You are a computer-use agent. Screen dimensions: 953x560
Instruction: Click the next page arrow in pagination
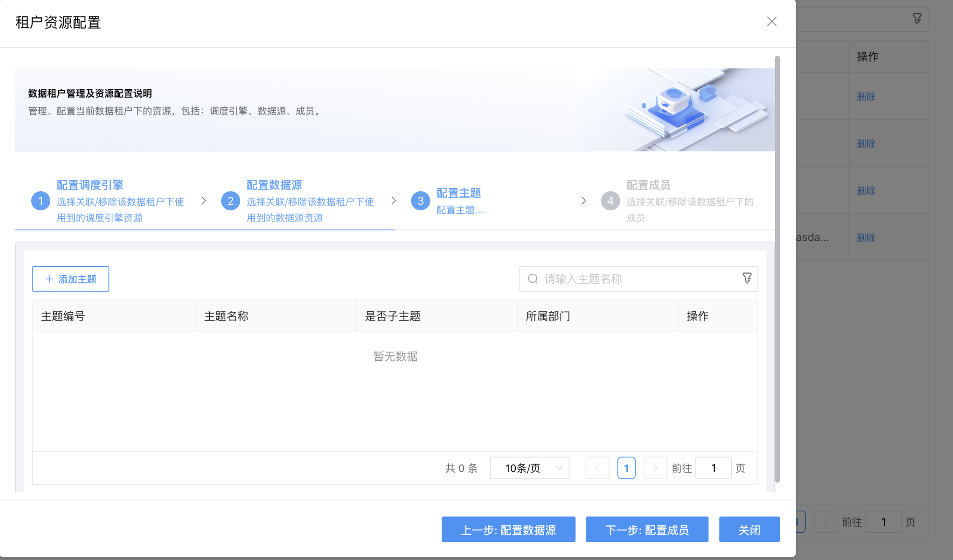(655, 468)
